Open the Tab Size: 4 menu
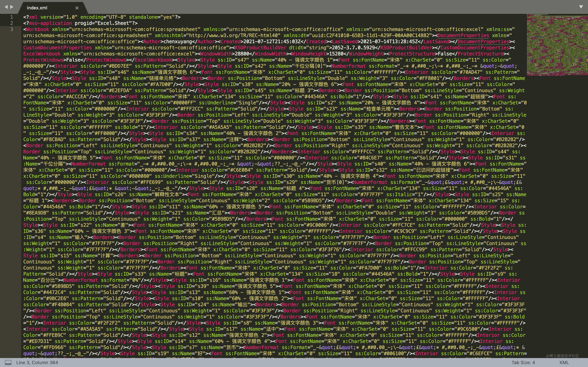 (524, 362)
